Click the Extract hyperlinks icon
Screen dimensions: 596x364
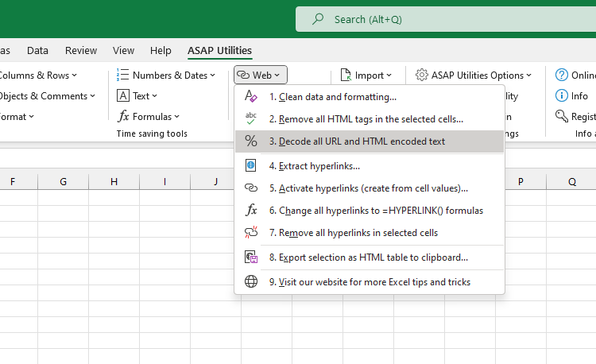(251, 166)
